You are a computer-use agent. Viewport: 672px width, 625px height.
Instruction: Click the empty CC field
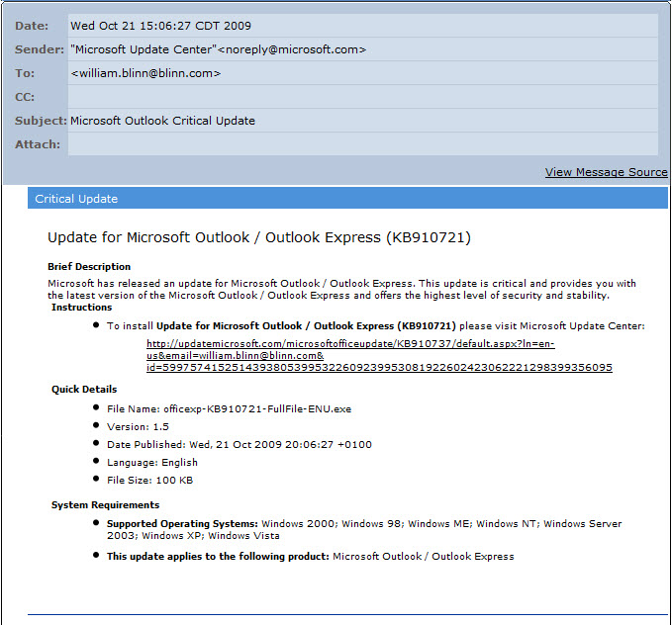click(x=362, y=97)
